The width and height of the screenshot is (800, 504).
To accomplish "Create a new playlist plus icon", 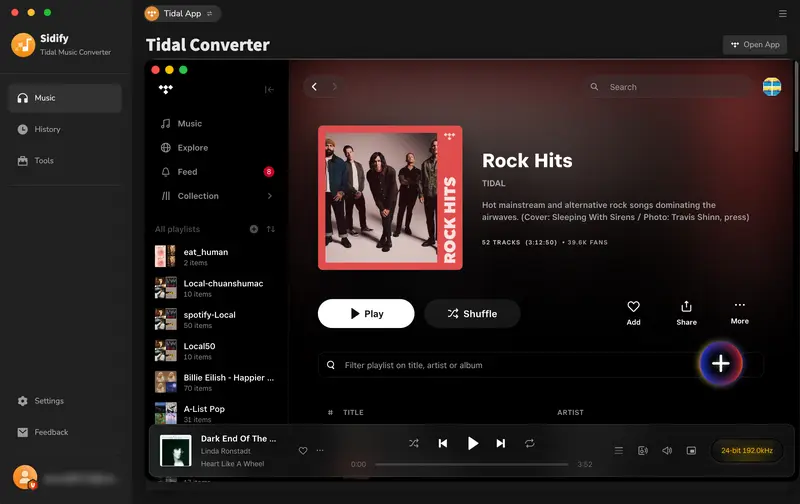I will (254, 229).
